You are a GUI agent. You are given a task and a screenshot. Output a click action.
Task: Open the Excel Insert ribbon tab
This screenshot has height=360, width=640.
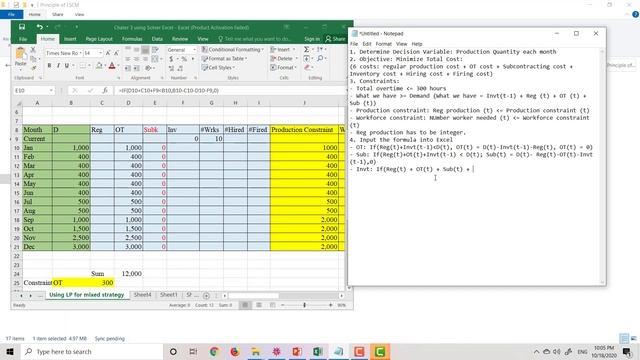pos(70,39)
